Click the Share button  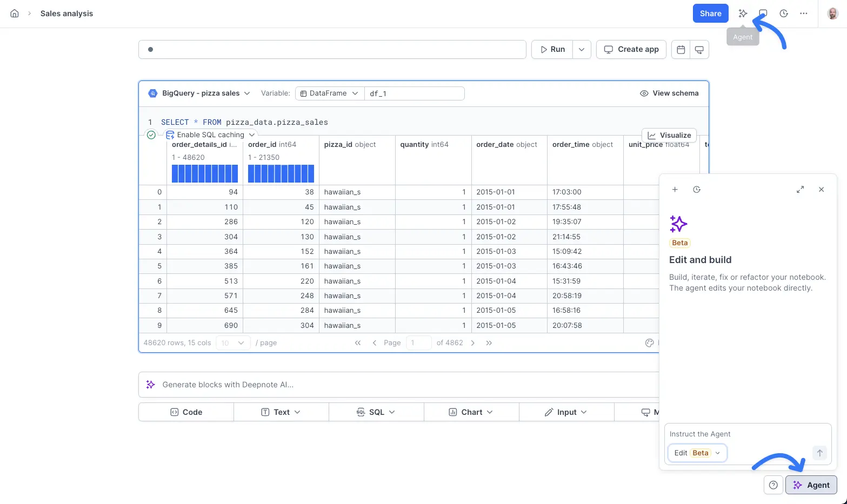point(710,14)
